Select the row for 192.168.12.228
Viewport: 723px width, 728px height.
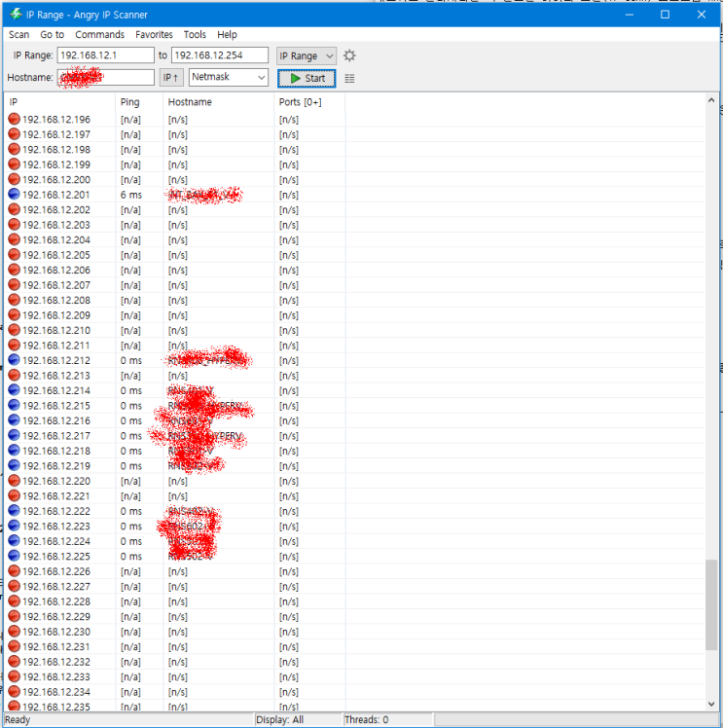pyautogui.click(x=354, y=601)
